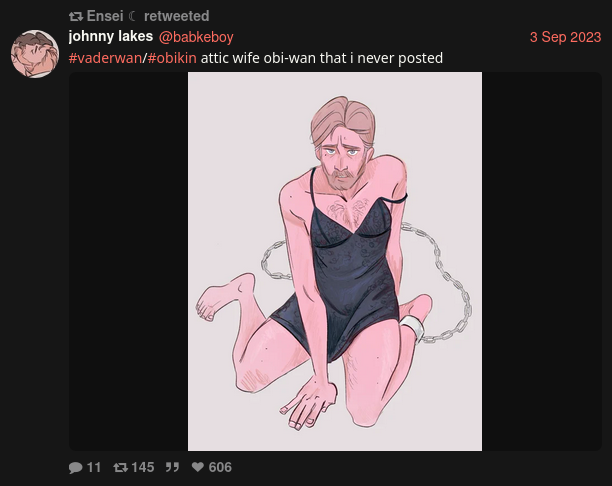
Task: Follow the #vaderwan hashtag
Action: coord(105,58)
